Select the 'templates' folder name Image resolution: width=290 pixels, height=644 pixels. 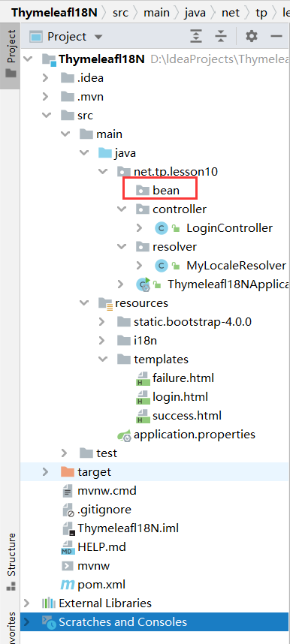161,360
